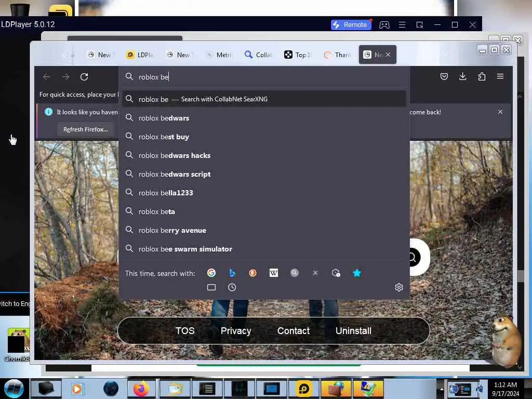532x399 pixels.
Task: Switch to the Metri tab
Action: [x=219, y=55]
